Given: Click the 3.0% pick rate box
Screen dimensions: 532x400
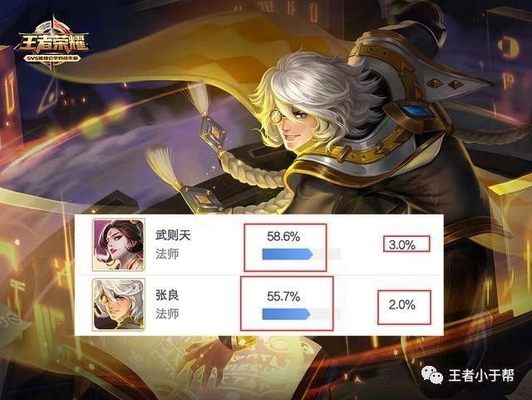Looking at the screenshot, I should 406,244.
